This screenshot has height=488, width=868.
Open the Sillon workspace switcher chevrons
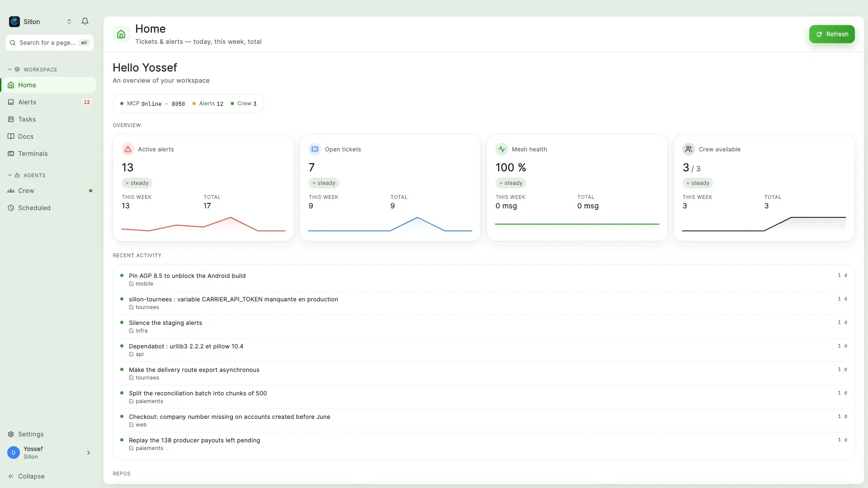click(x=69, y=22)
